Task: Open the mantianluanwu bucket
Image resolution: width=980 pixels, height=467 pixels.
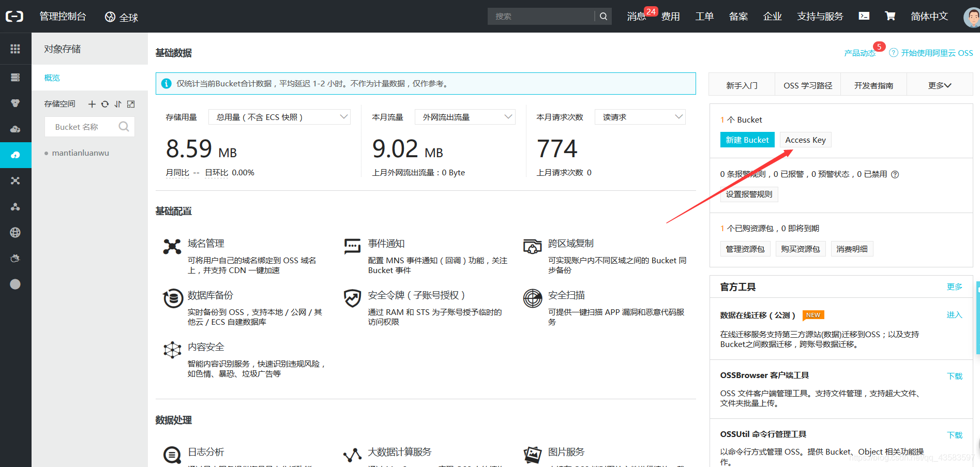Action: pyautogui.click(x=80, y=153)
